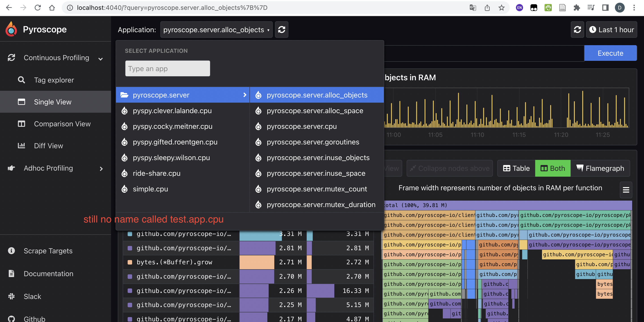Screen dimensions: 644x322
Task: Choose pyspy.sleepy.wilson.cpu application
Action: [x=171, y=157]
